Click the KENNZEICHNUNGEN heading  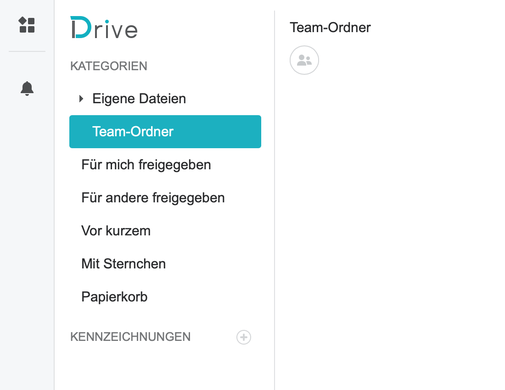point(130,337)
